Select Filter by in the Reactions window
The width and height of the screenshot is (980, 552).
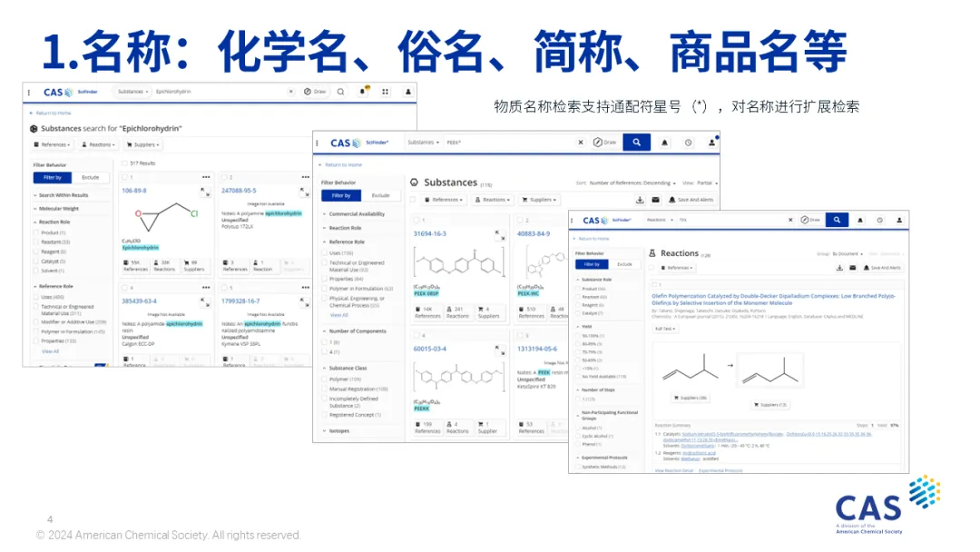[592, 264]
